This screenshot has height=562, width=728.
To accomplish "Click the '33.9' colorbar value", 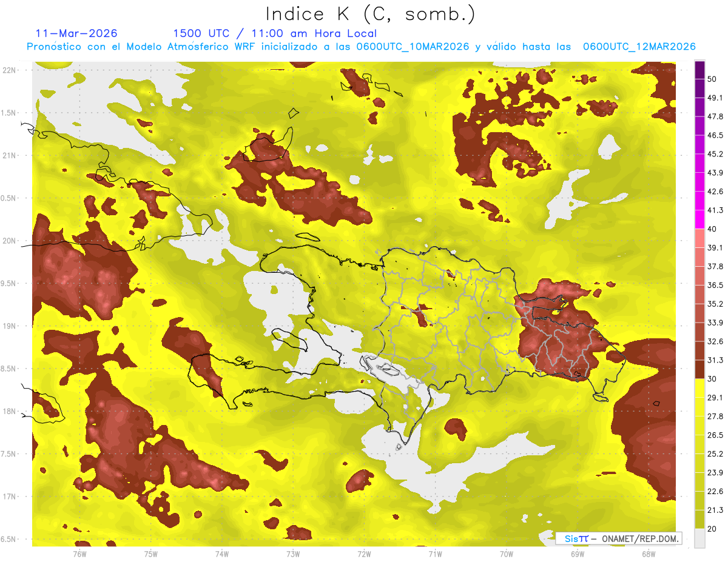I will pos(715,323).
